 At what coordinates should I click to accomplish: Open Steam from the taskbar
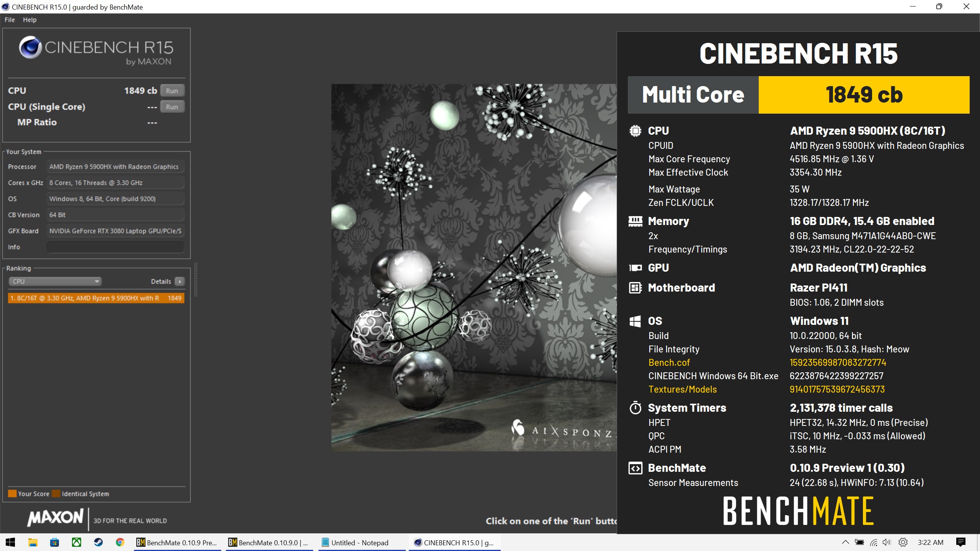click(x=98, y=542)
